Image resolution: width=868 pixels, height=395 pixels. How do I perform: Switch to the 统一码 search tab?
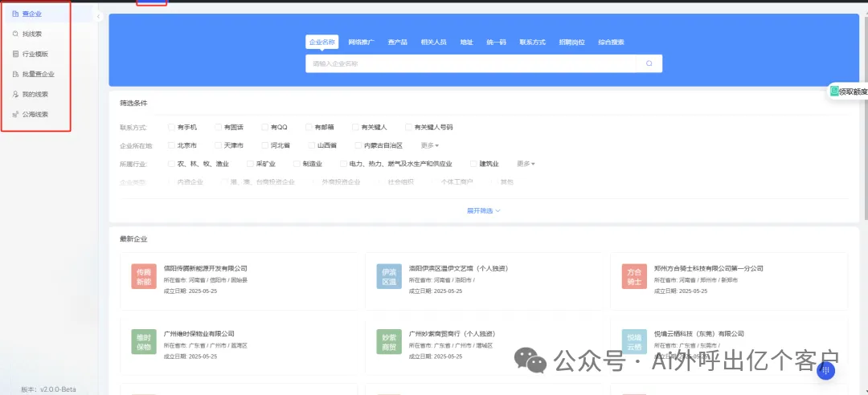496,42
